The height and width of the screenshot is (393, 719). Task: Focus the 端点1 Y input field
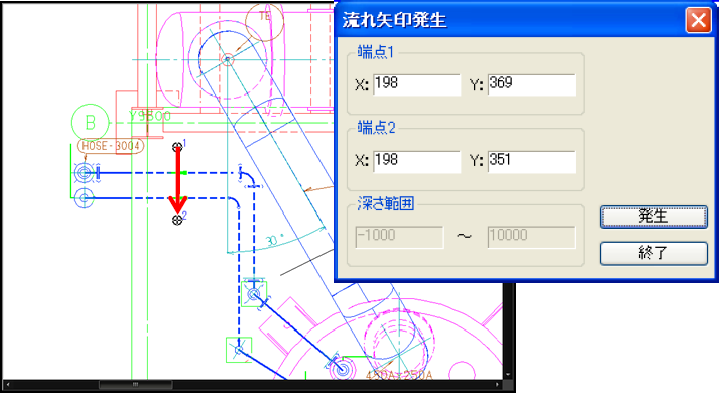(x=531, y=85)
